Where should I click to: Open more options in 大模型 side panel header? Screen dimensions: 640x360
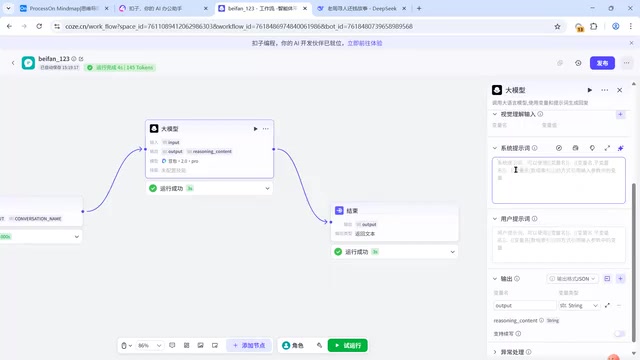coord(604,90)
